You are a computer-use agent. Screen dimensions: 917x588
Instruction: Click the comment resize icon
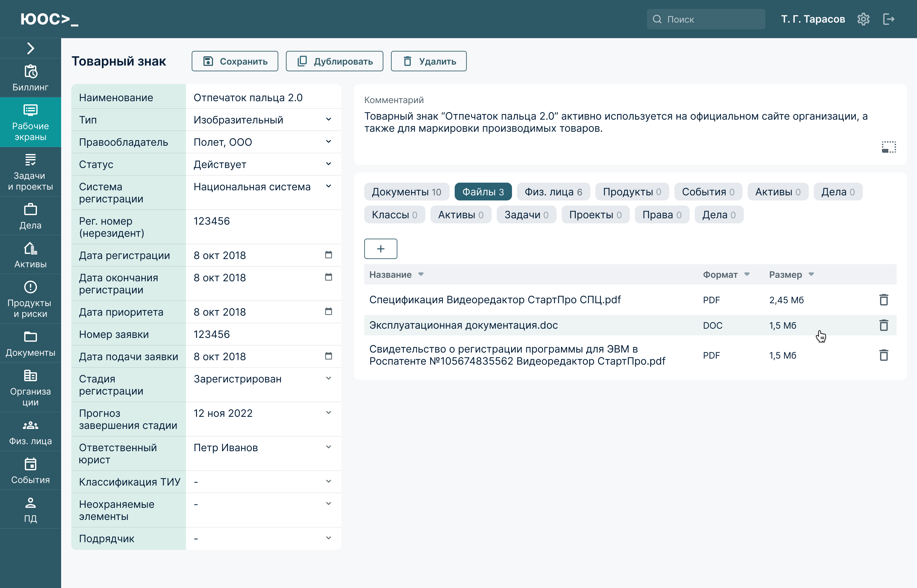click(x=888, y=147)
